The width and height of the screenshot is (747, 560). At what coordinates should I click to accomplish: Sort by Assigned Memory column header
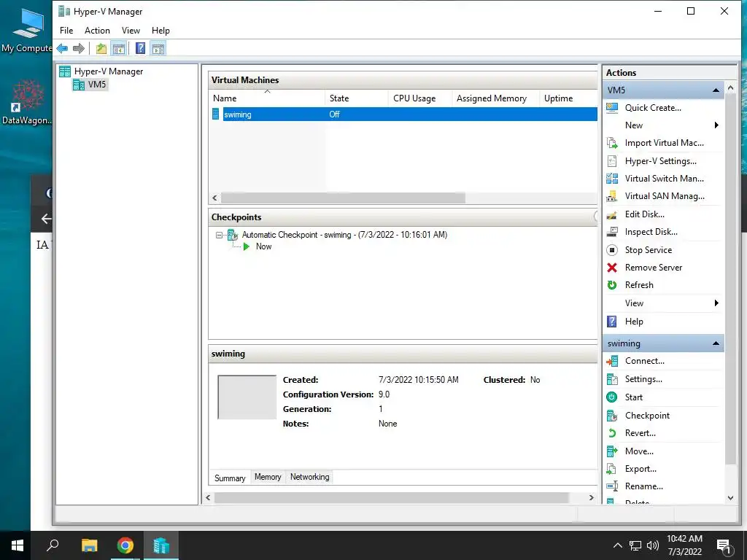tap(495, 98)
